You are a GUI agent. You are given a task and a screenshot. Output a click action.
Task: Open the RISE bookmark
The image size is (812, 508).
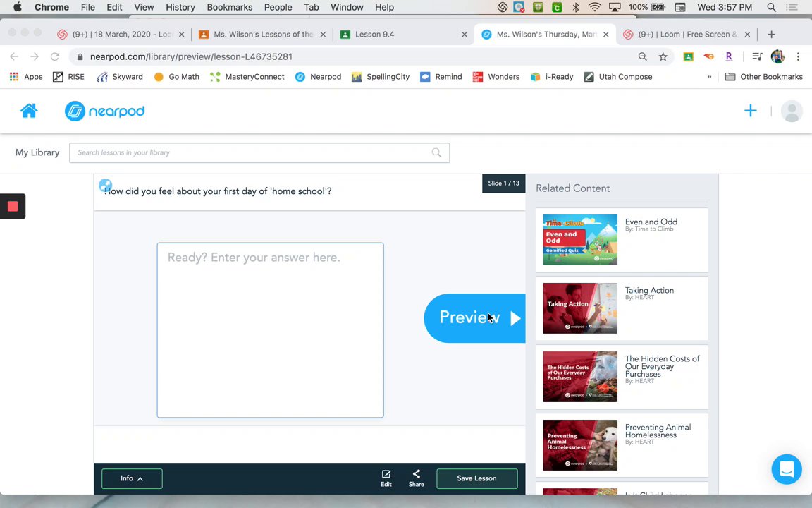69,77
